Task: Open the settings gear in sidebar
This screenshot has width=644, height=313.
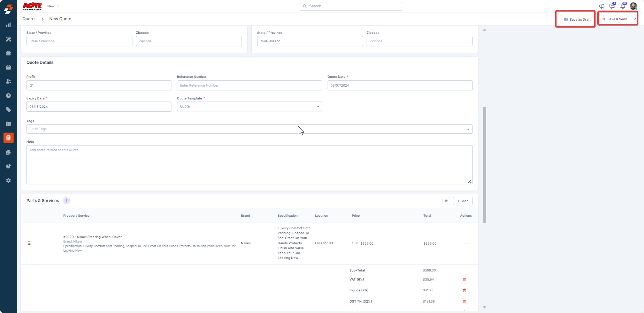Action: coord(8,180)
